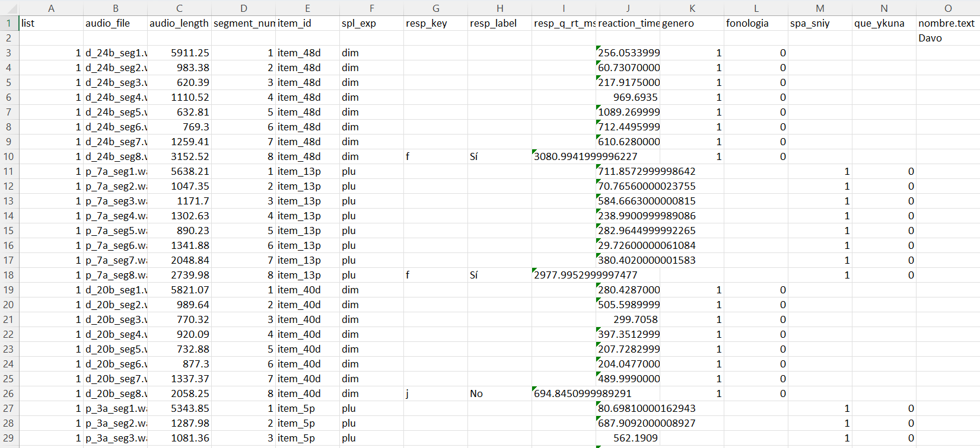Viewport: 980px width, 448px height.
Task: Click the reaction time 969.6935 cell
Action: click(628, 97)
